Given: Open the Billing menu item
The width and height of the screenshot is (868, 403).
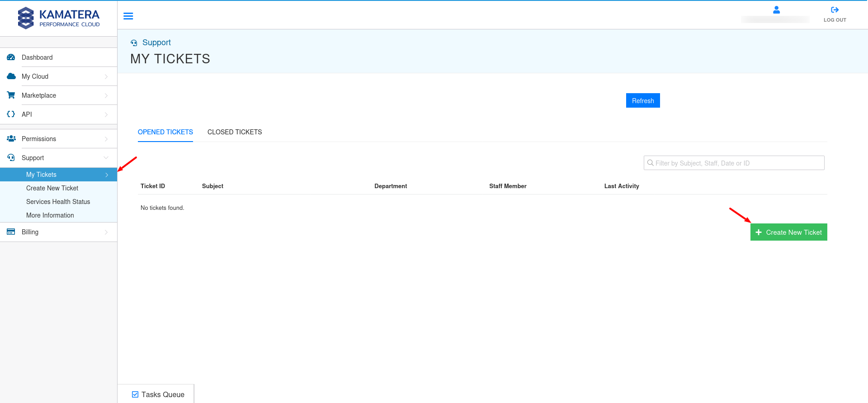Looking at the screenshot, I should tap(59, 232).
